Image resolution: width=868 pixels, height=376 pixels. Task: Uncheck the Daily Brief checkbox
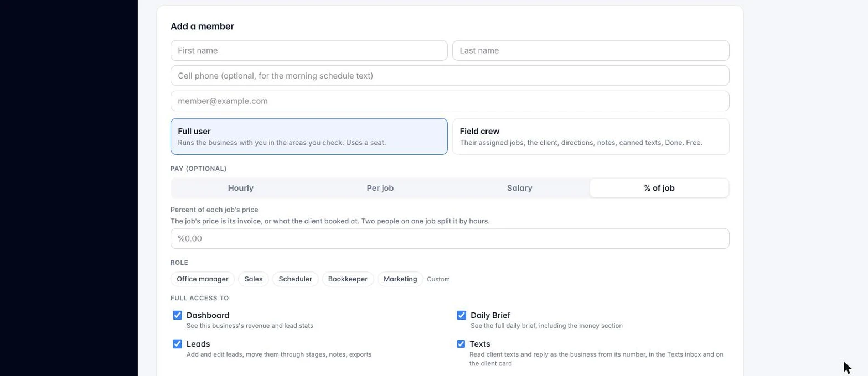click(461, 315)
